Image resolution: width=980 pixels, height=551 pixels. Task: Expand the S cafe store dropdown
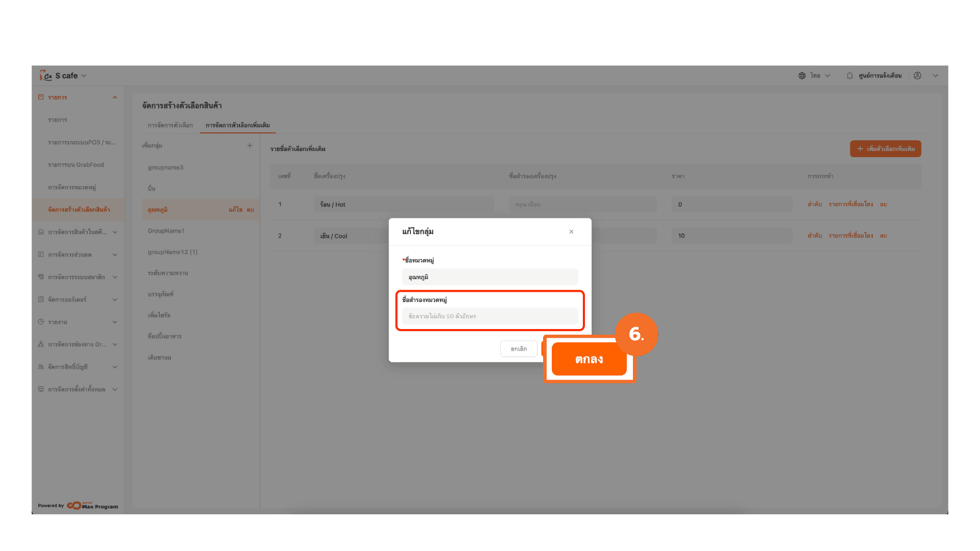point(84,76)
